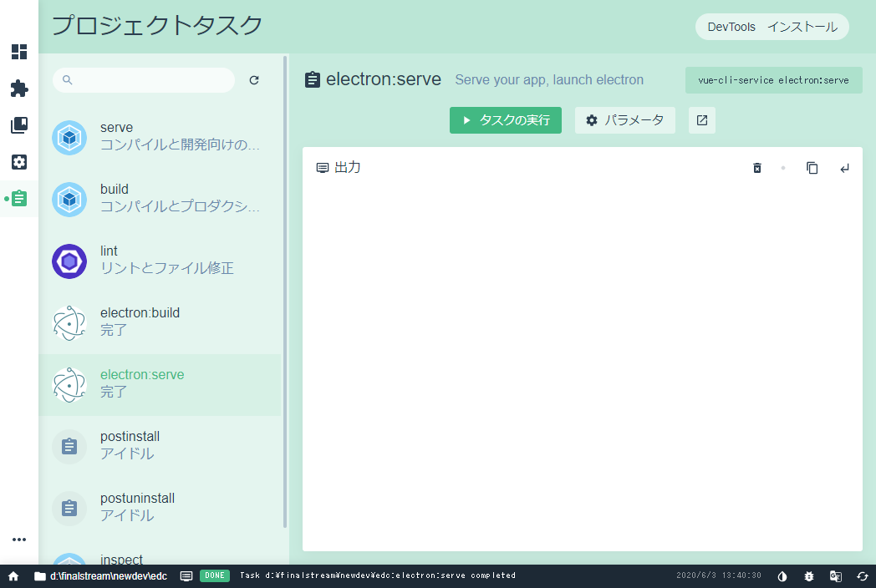Click the bug report icon in status bar
The width and height of the screenshot is (876, 588).
(809, 575)
